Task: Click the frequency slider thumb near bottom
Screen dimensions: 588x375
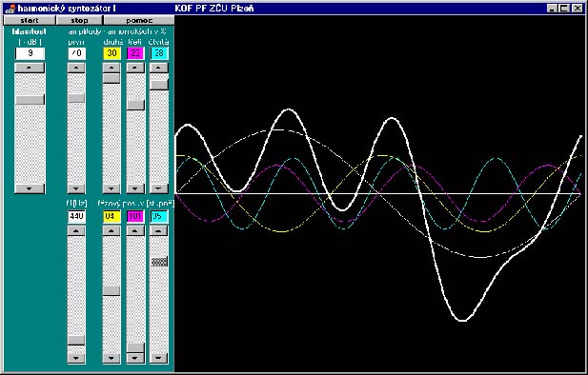Action: 76,340
